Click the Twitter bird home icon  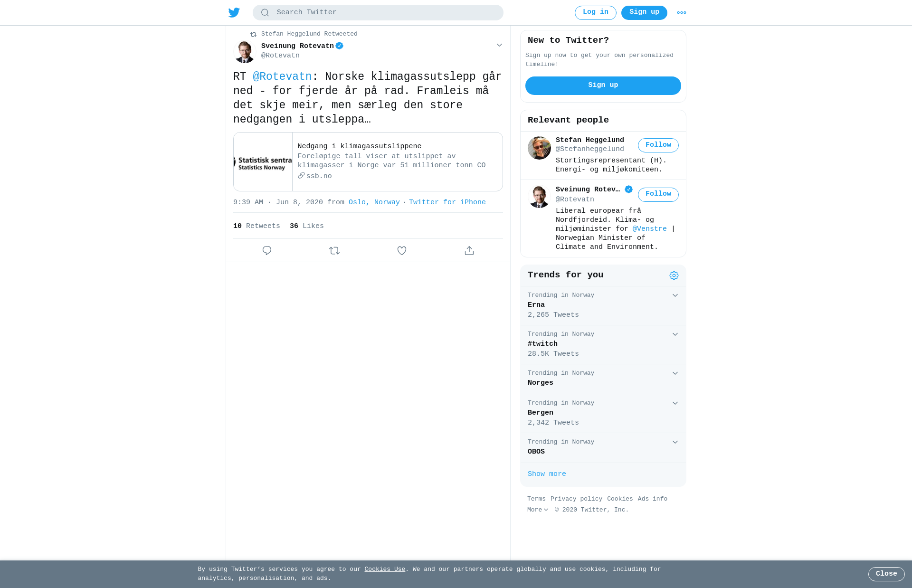click(x=234, y=12)
